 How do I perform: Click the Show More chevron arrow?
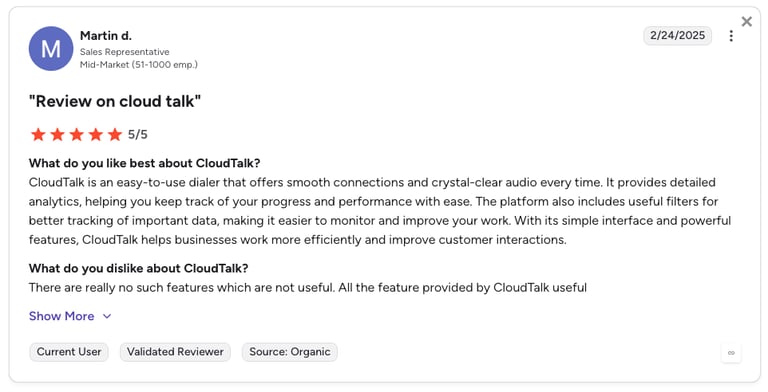pyautogui.click(x=107, y=317)
